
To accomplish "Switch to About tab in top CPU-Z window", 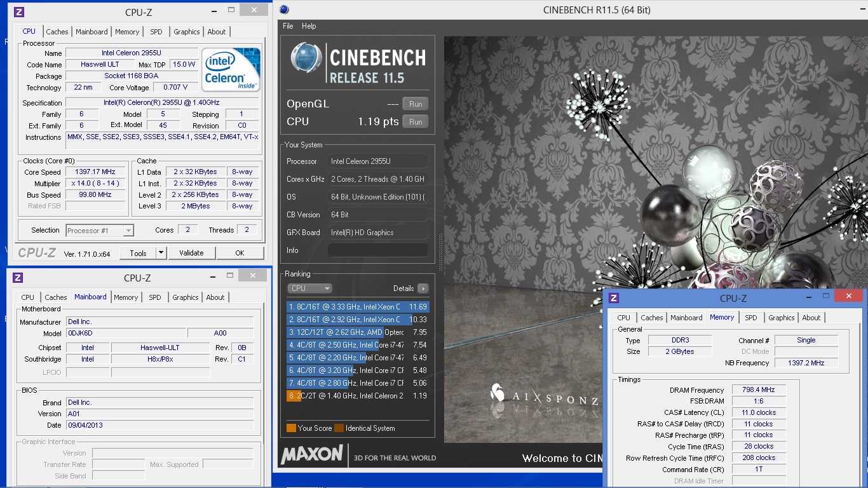I will 217,32.
